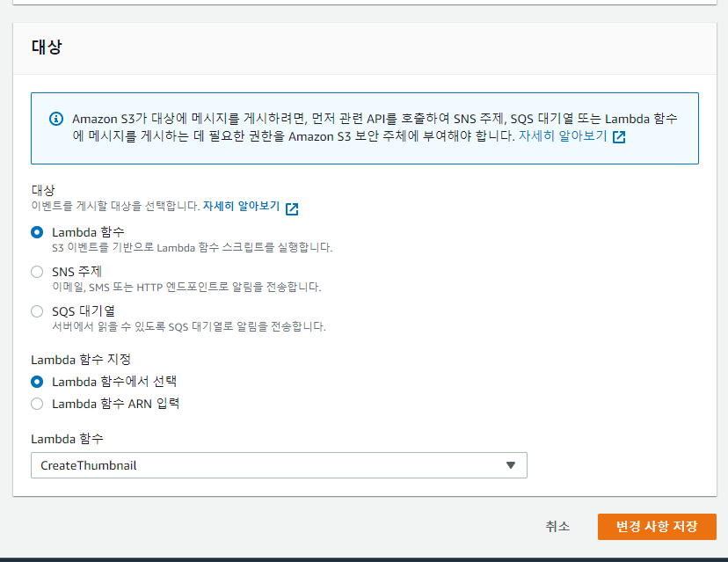Select the Lambda 함수 destination radio button
The height and width of the screenshot is (562, 728).
coord(37,232)
